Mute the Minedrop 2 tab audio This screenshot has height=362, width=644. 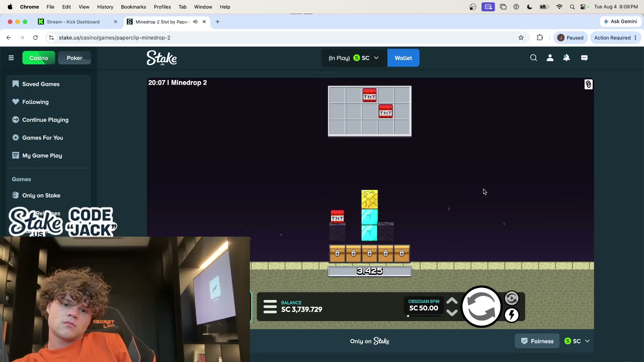coord(195,22)
